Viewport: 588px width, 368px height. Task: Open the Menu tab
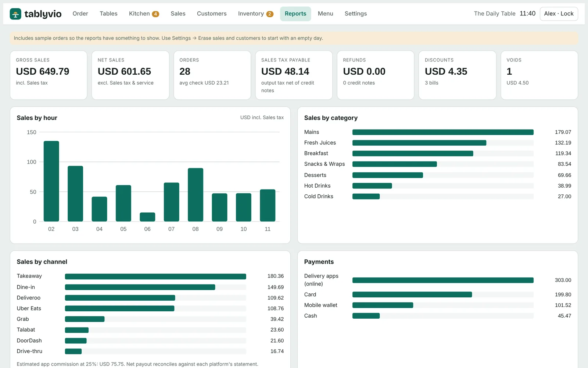(x=326, y=14)
